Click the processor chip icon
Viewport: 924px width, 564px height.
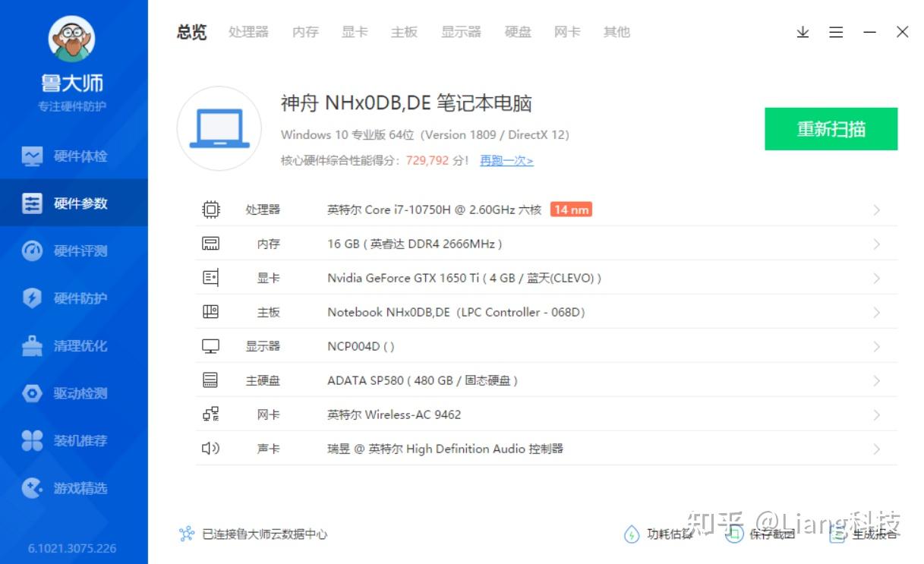[210, 210]
